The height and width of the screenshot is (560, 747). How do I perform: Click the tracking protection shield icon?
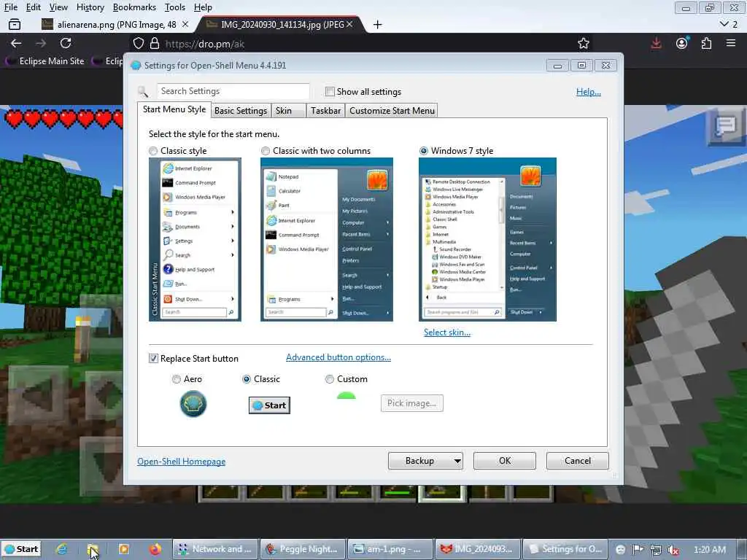coord(138,43)
